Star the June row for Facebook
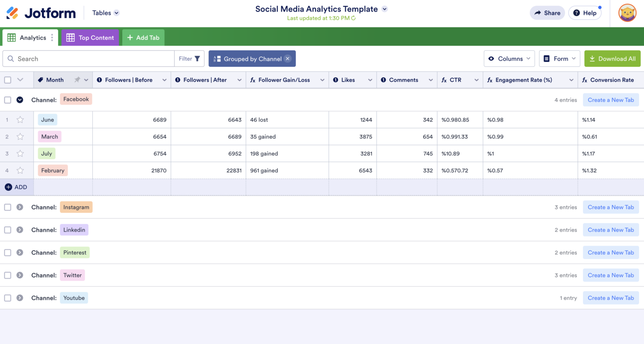 pos(20,120)
